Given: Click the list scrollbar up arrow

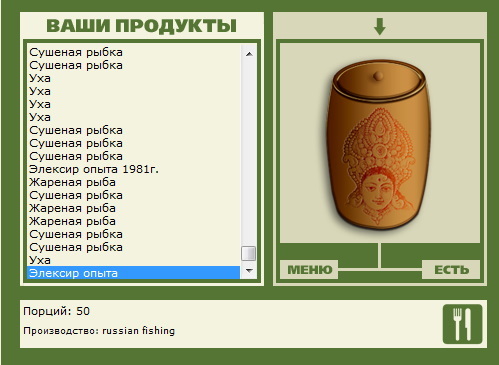Looking at the screenshot, I should pos(249,54).
